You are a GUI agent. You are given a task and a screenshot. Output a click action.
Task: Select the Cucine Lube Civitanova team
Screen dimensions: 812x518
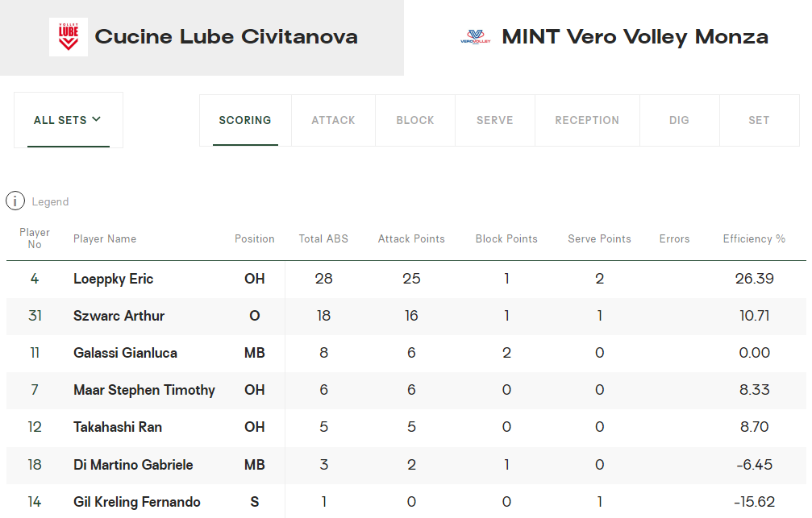coord(202,38)
